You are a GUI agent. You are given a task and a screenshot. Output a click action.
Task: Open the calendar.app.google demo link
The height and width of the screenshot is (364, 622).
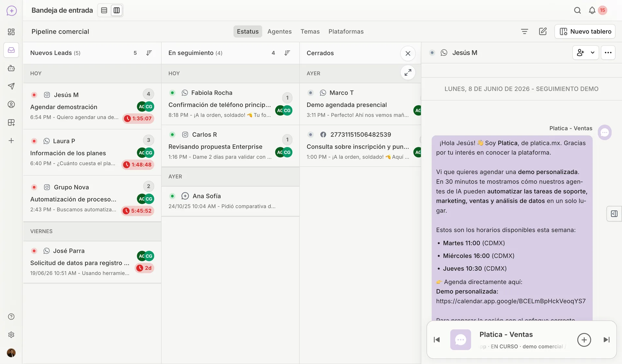pyautogui.click(x=511, y=301)
